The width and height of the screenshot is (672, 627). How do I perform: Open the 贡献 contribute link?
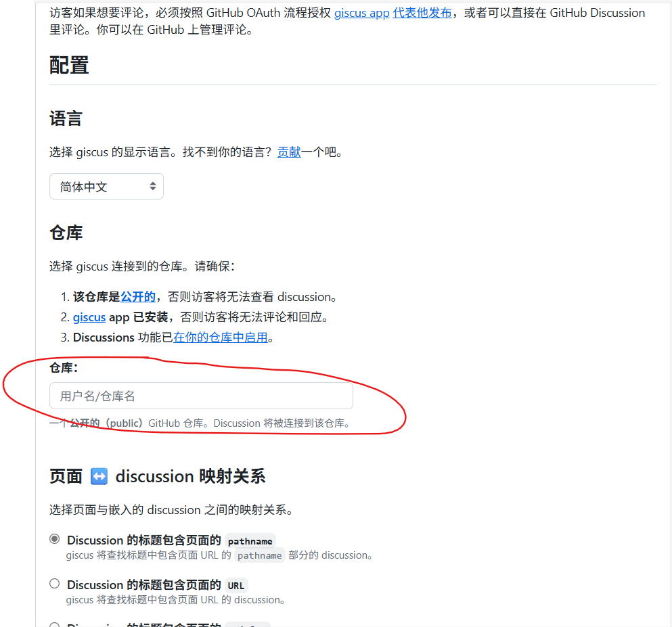pyautogui.click(x=289, y=152)
